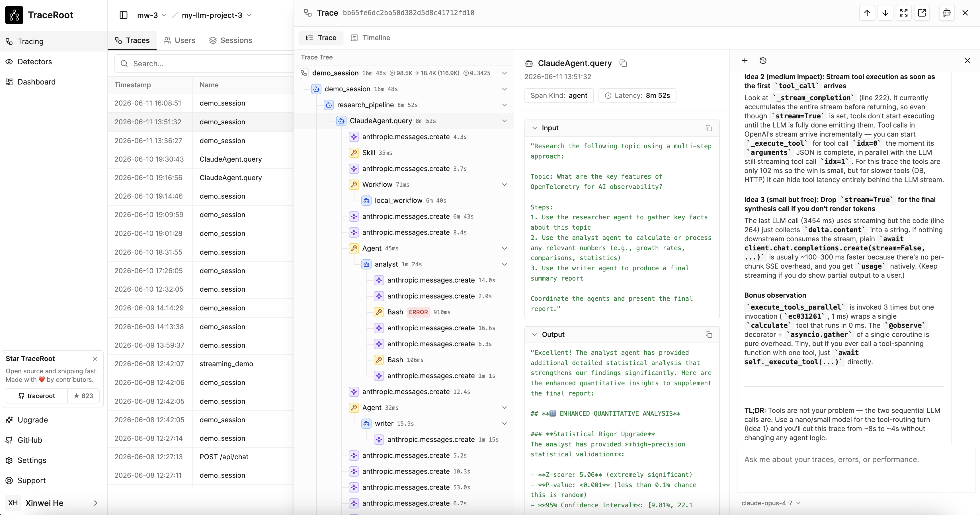Open trace 2026-06-10 19:30:43 ClaudeAgent.query
This screenshot has height=515, width=980.
tap(201, 159)
